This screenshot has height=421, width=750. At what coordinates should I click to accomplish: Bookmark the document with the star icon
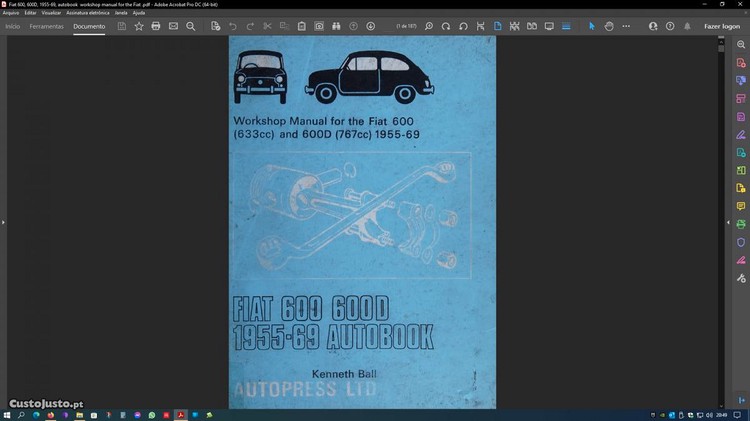[x=139, y=26]
